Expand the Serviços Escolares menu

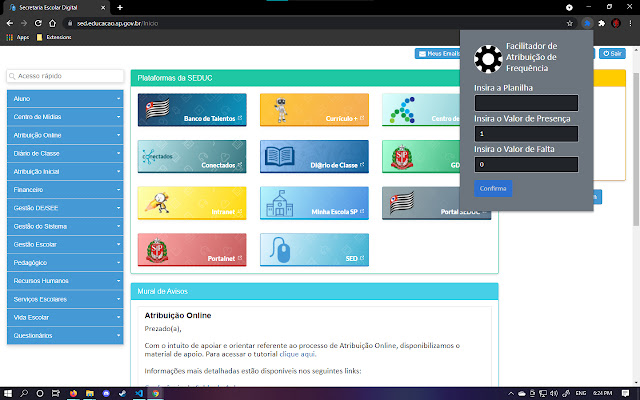click(65, 299)
